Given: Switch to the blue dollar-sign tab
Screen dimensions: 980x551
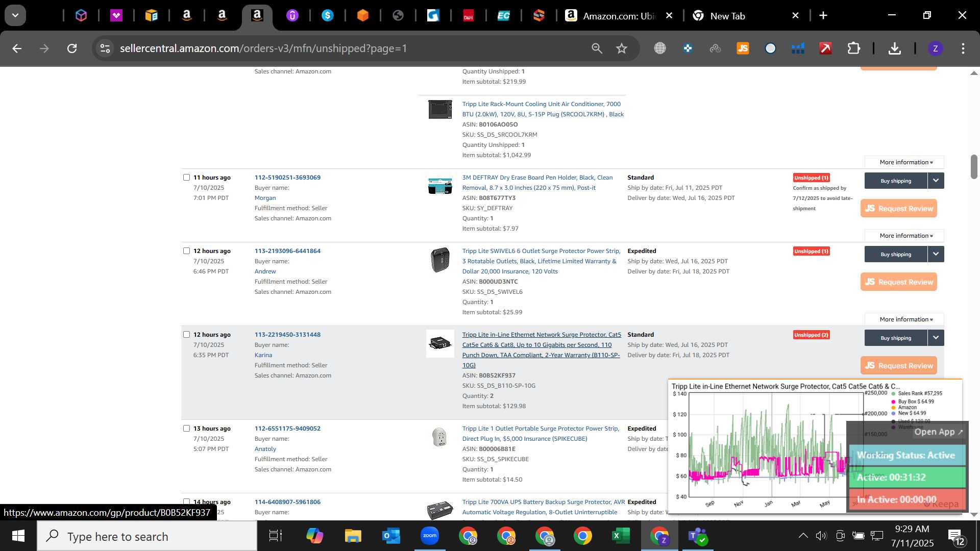Looking at the screenshot, I should tap(328, 16).
